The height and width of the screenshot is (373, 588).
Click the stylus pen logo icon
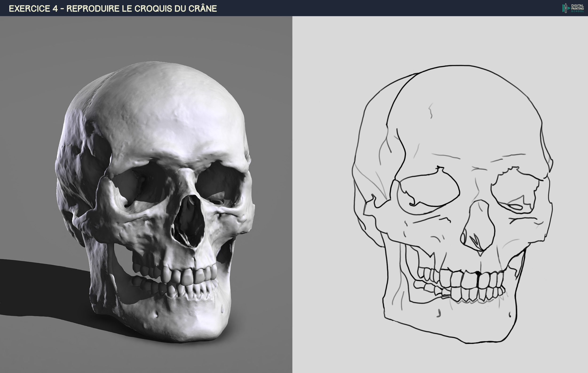566,8
